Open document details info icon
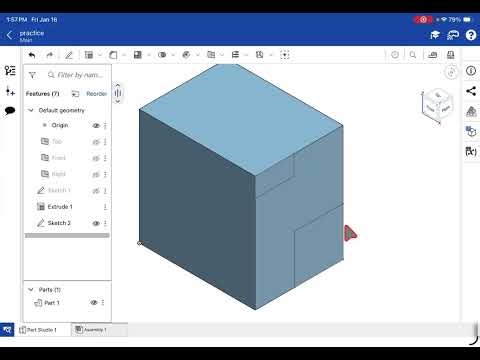 click(x=471, y=71)
